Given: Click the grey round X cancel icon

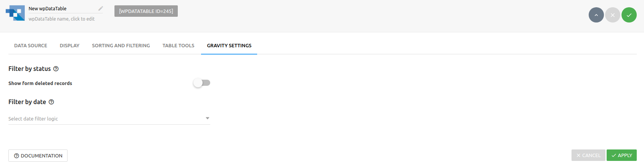Looking at the screenshot, I should 612,15.
